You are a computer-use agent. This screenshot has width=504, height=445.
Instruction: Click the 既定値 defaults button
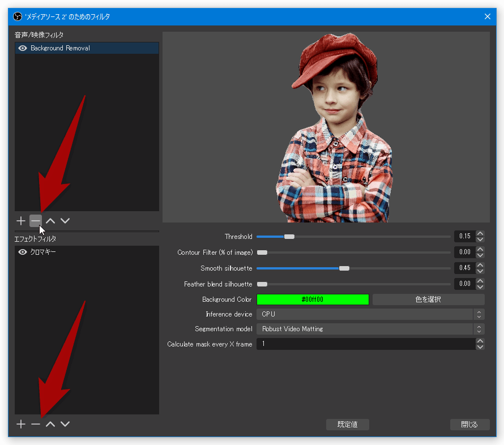348,425
